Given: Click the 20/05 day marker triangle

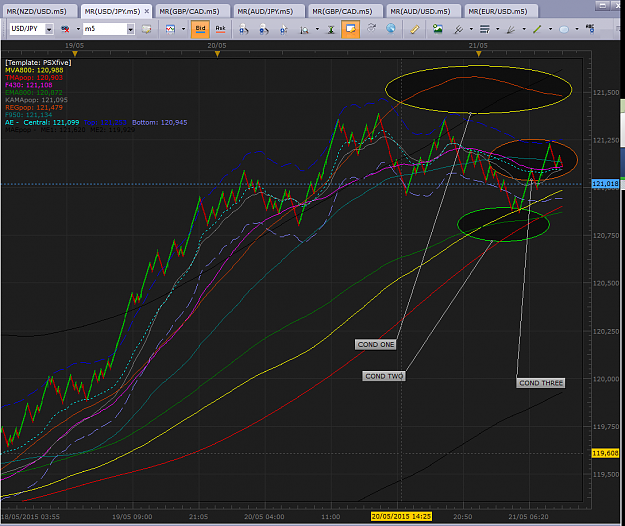Looking at the screenshot, I should 217,54.
